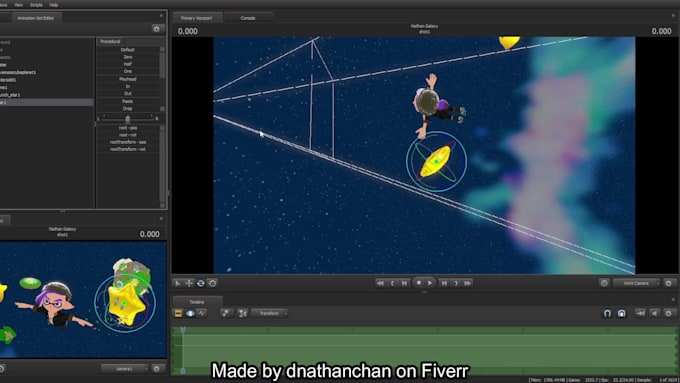680x383 pixels.
Task: Select the Procedural tab
Action: click(110, 41)
